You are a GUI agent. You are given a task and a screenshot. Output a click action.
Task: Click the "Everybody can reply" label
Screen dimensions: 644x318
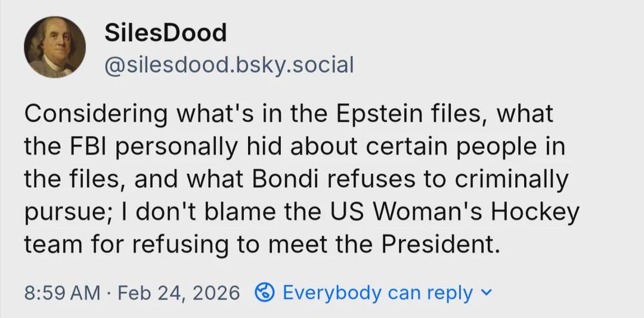pos(377,293)
